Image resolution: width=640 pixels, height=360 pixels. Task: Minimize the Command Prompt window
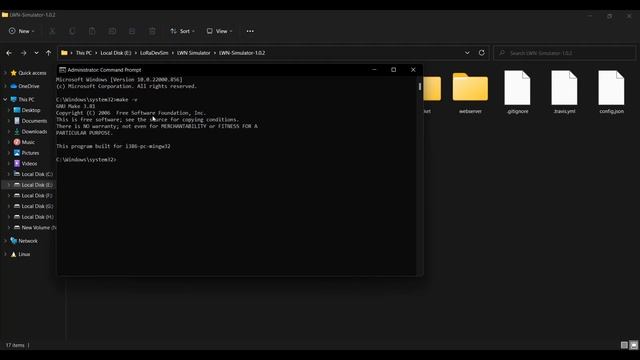coord(374,70)
